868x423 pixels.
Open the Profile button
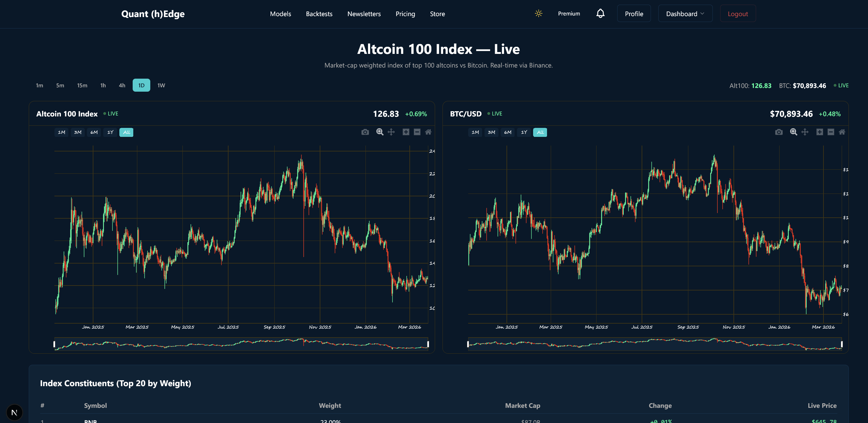(634, 14)
